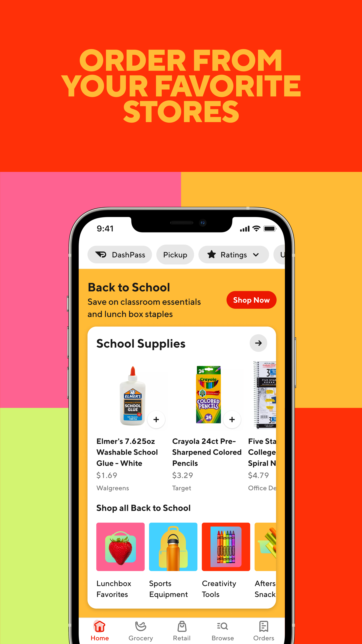The image size is (362, 644).
Task: Add Elmer's Washable School Glue to cart
Action: (157, 419)
